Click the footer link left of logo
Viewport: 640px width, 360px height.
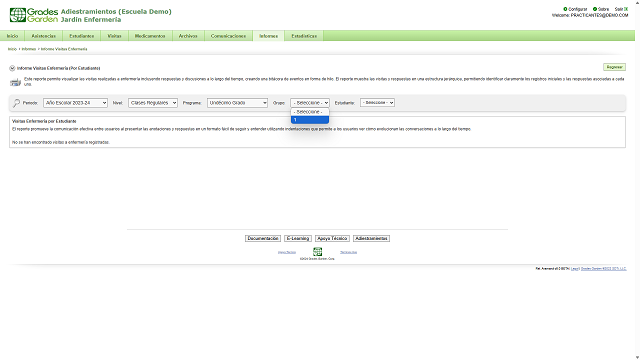[x=287, y=252]
